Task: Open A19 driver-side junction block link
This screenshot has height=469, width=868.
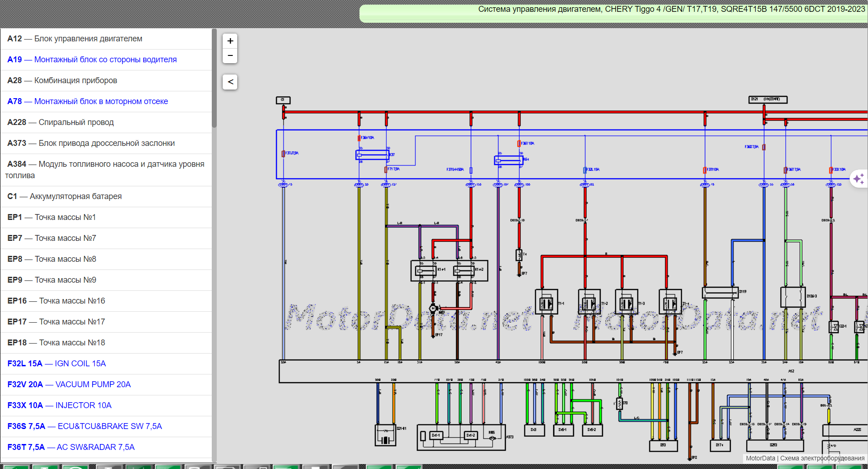Action: pos(92,60)
